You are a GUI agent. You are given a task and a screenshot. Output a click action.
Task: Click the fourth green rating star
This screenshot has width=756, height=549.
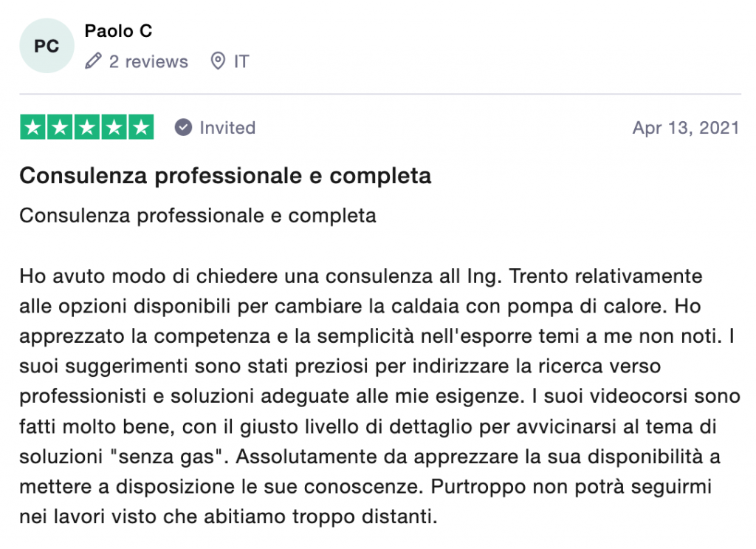click(x=114, y=127)
